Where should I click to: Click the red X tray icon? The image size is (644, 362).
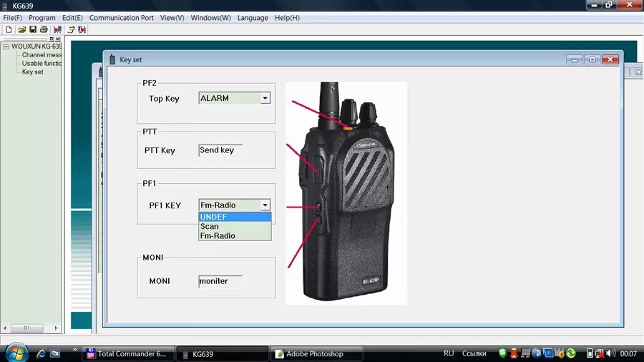[514, 353]
